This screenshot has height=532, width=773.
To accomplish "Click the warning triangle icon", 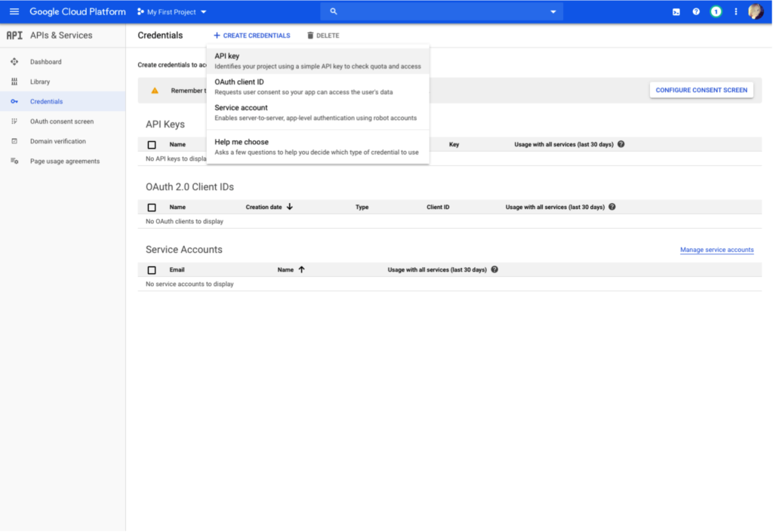I will (155, 91).
